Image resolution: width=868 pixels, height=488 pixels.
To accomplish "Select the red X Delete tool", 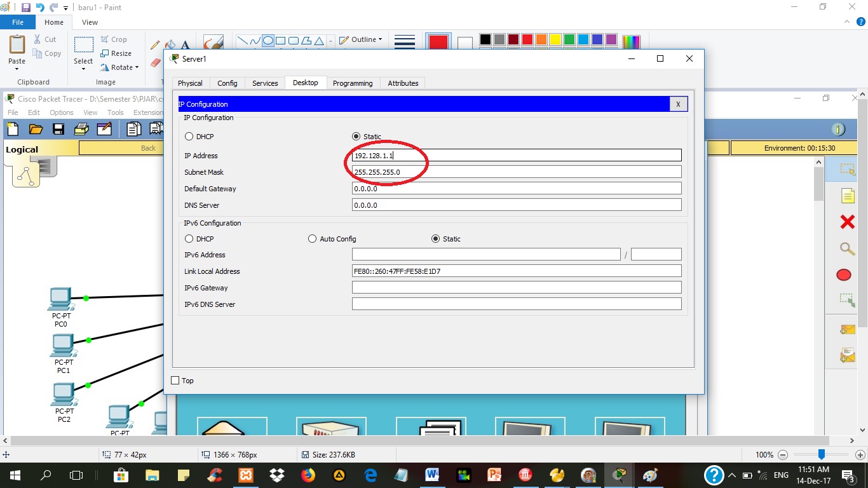I will [x=847, y=222].
